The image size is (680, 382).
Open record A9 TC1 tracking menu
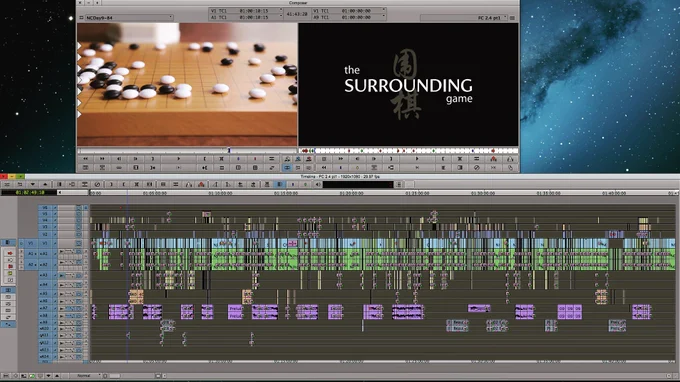point(349,17)
